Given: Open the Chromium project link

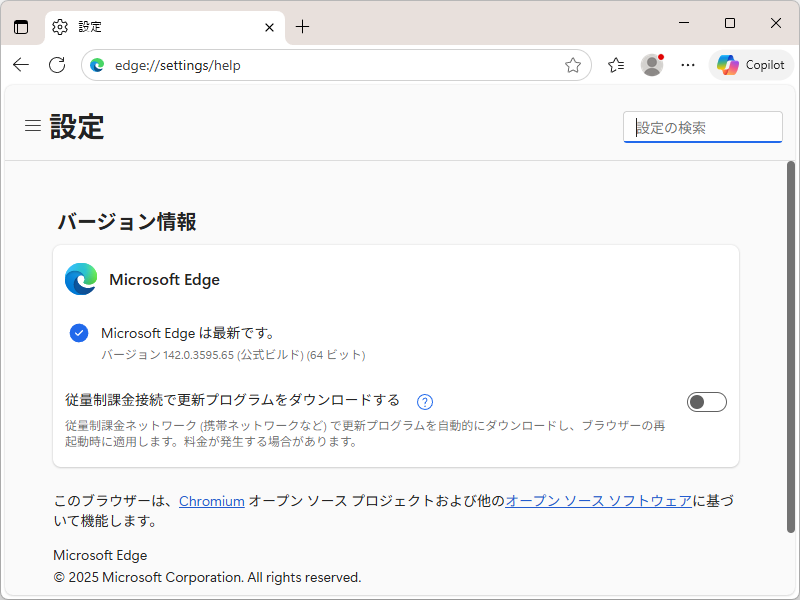Looking at the screenshot, I should click(x=211, y=501).
